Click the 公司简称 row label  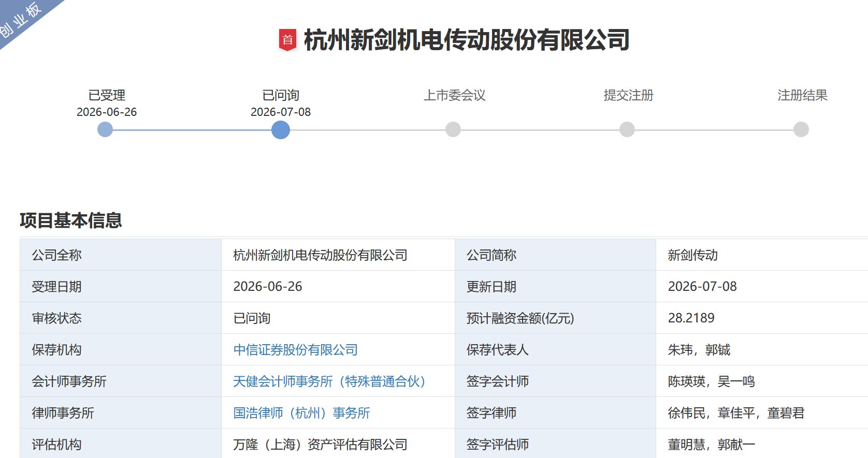pos(491,255)
